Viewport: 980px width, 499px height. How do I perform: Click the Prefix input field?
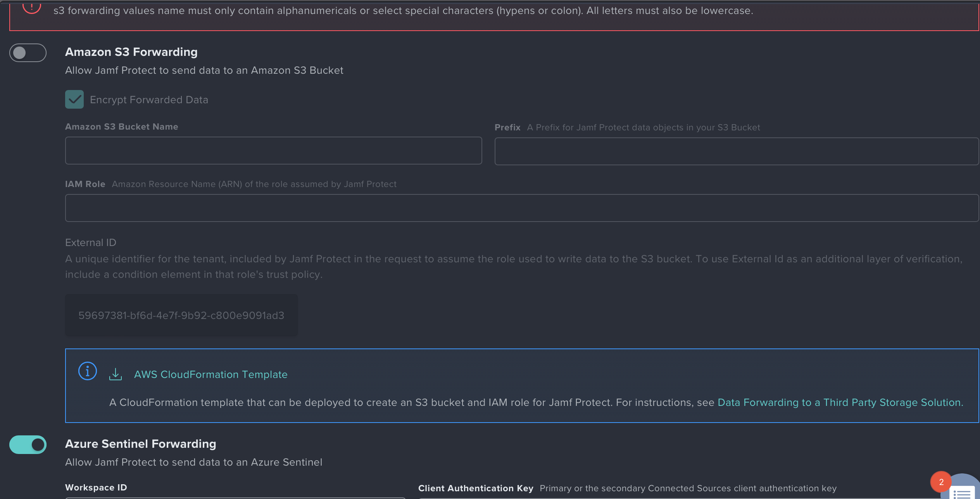tap(737, 151)
